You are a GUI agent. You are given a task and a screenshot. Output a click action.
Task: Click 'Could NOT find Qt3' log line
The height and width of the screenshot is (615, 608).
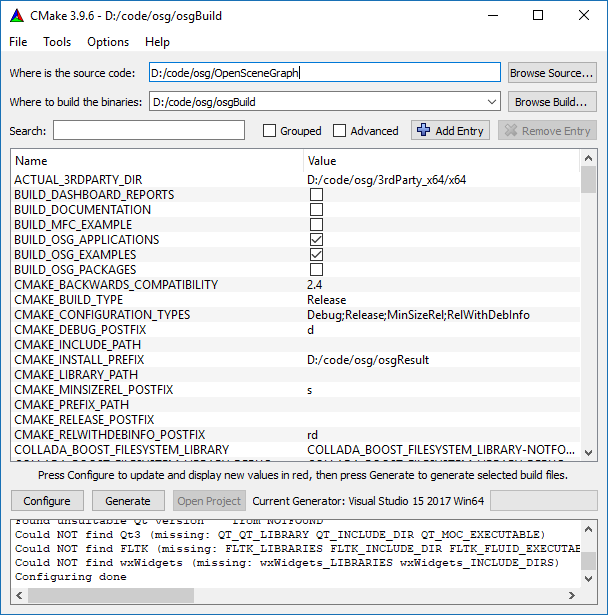(280, 535)
